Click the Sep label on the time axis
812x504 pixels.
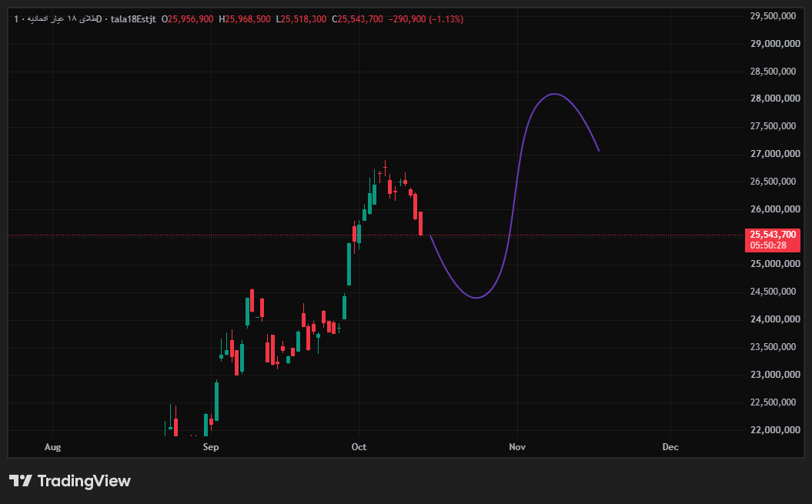point(211,447)
